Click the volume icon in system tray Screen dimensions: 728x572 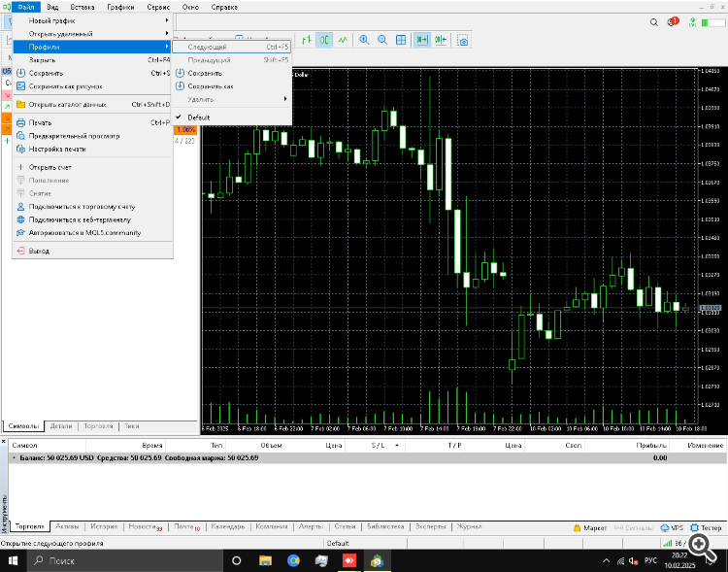coord(633,561)
